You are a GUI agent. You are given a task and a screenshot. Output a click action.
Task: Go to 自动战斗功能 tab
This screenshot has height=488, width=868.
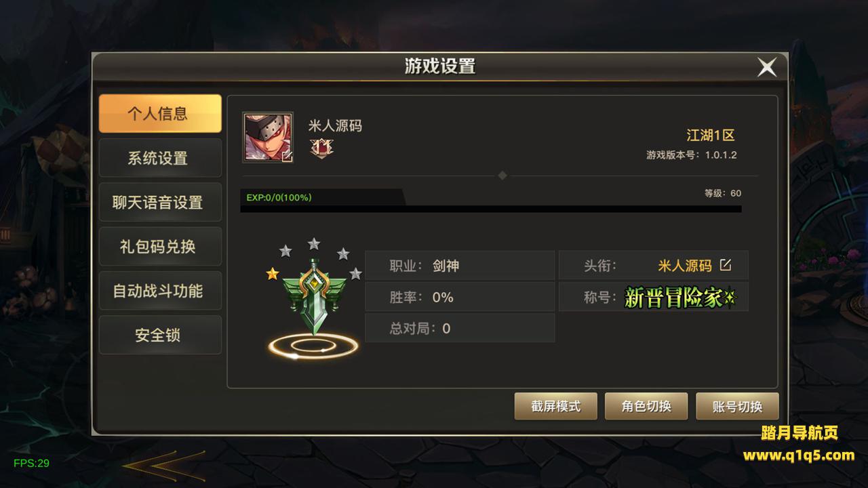click(160, 291)
